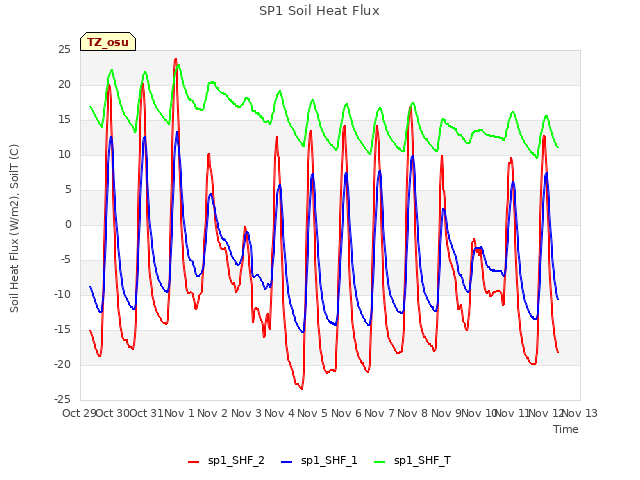Click the red sp1_SHF_2 legend swatch

(x=193, y=462)
